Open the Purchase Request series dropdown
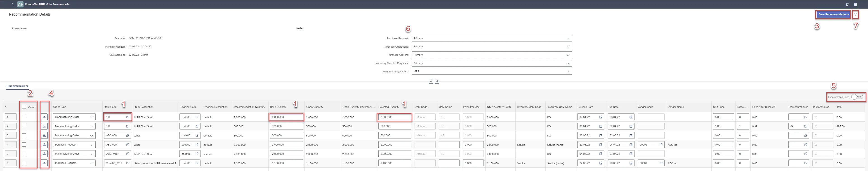This screenshot has height=171, width=868. (491, 38)
